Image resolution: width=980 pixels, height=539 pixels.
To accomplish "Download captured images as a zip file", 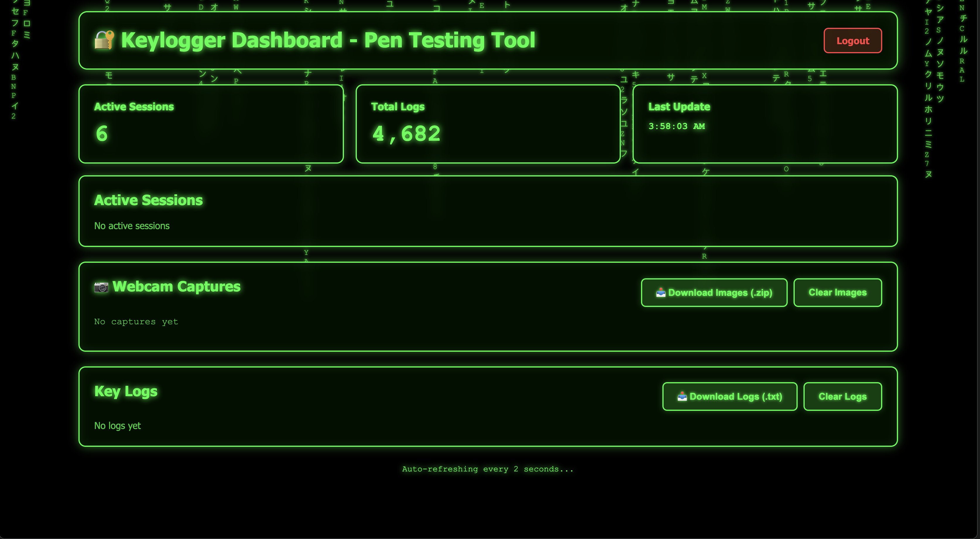I will click(x=714, y=292).
